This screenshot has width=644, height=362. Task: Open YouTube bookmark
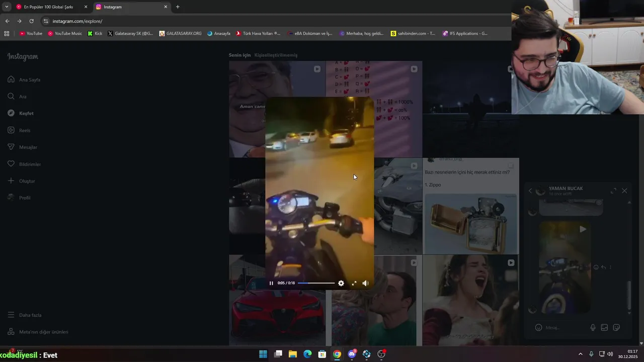(x=31, y=34)
